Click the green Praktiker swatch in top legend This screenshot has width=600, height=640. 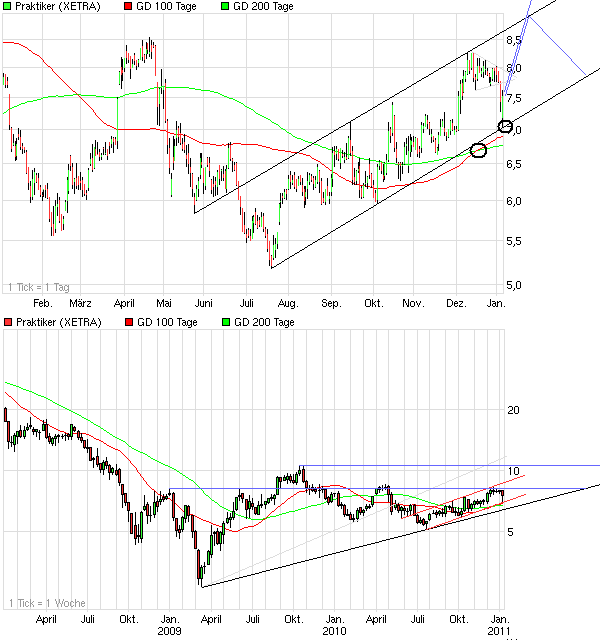click(x=7, y=7)
